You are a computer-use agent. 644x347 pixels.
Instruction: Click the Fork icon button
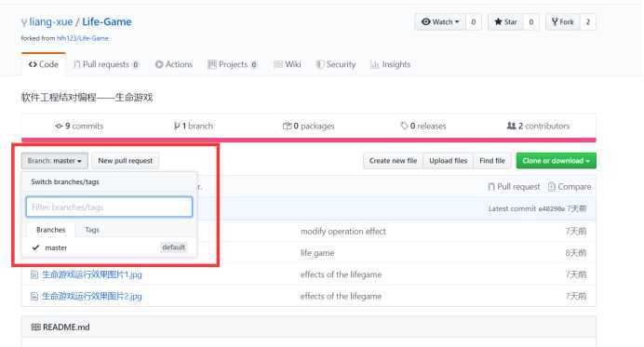(x=555, y=21)
